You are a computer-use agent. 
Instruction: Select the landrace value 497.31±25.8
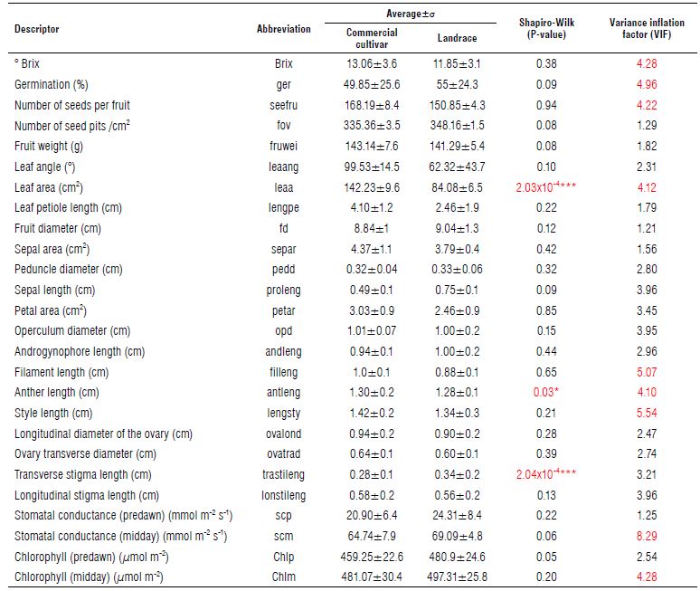(457, 577)
